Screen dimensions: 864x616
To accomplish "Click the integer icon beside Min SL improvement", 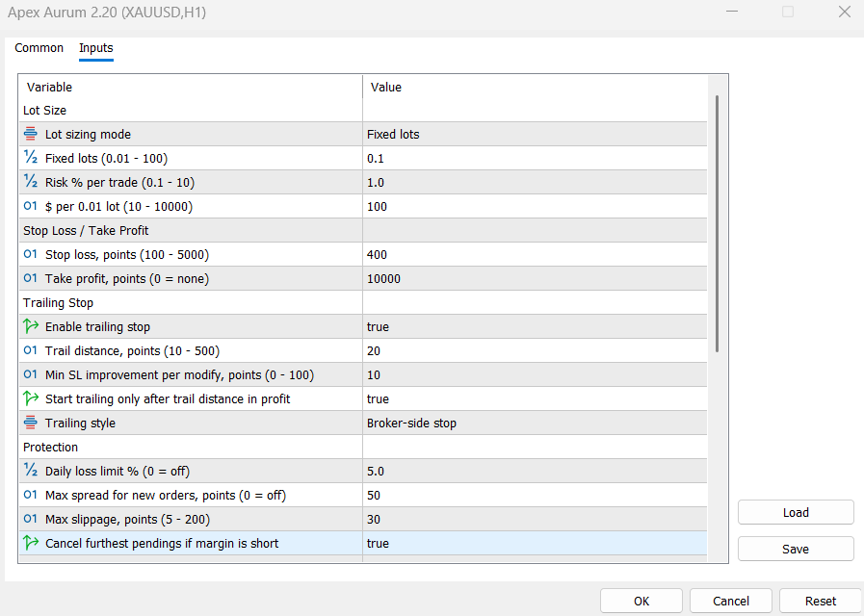I will pyautogui.click(x=30, y=374).
